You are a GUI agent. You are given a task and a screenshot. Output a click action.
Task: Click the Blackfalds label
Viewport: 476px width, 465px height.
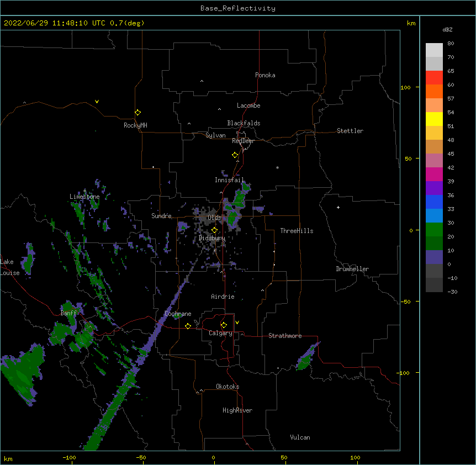tap(244, 123)
